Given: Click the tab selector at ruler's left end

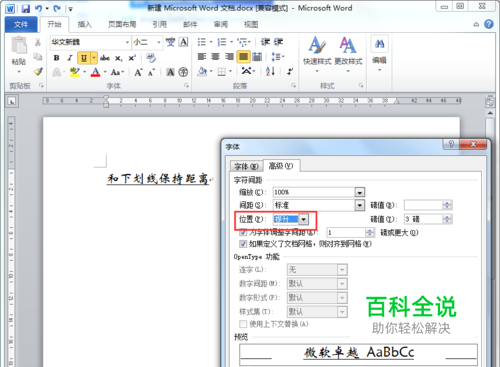Looking at the screenshot, I should (12, 102).
